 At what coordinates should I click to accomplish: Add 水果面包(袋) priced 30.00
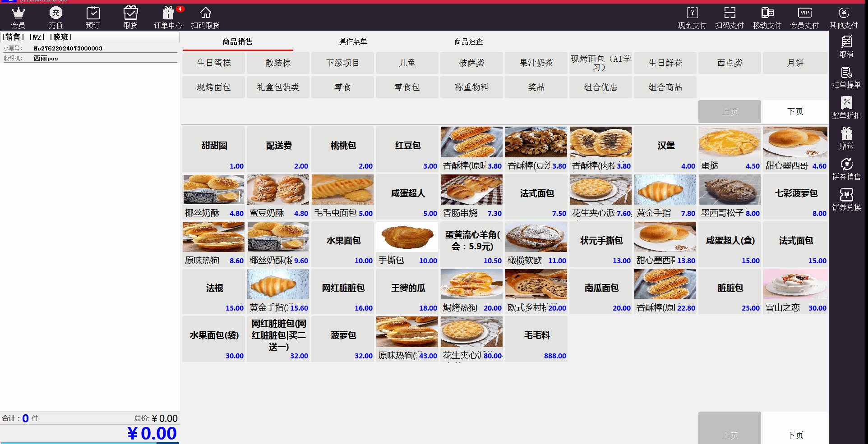click(214, 339)
